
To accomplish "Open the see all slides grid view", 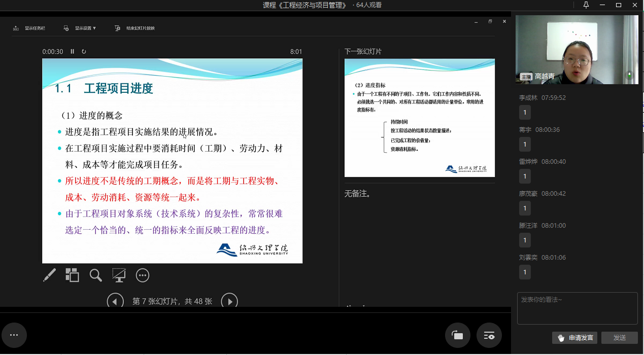I will click(x=72, y=275).
